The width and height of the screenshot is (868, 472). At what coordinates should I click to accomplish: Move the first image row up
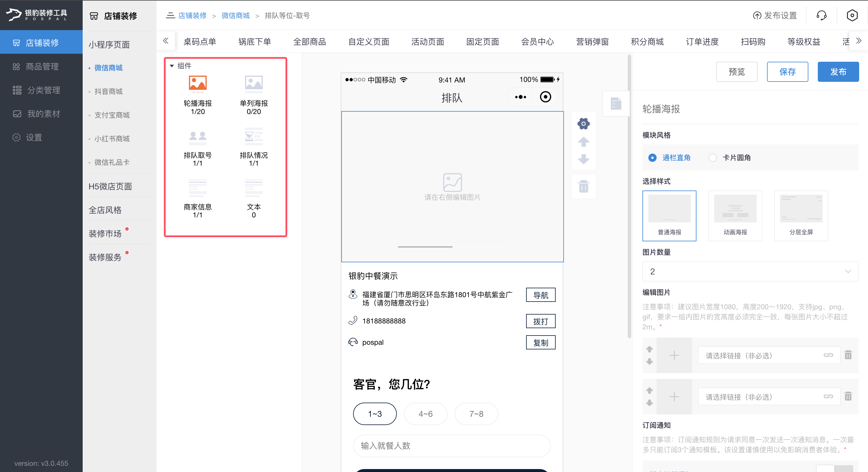649,349
